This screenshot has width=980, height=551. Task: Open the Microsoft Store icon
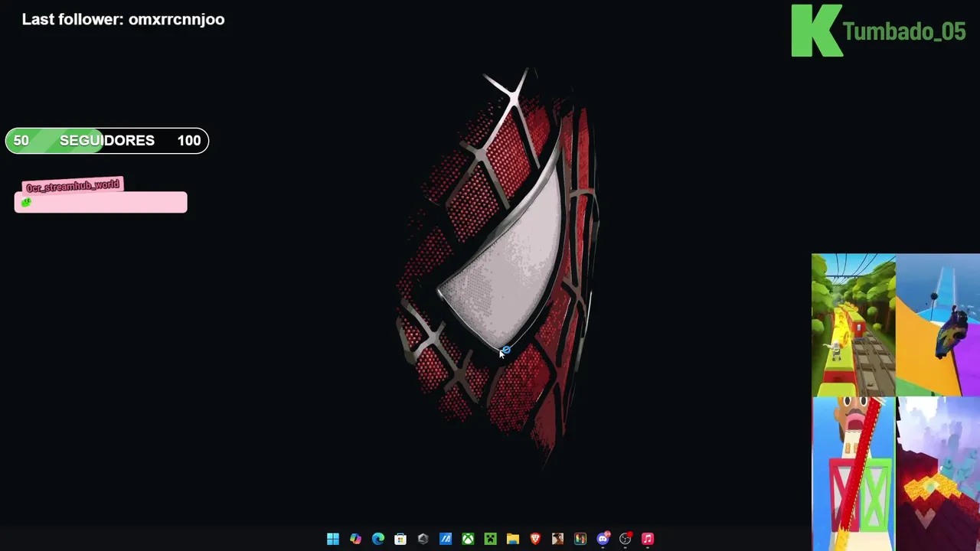(x=400, y=539)
